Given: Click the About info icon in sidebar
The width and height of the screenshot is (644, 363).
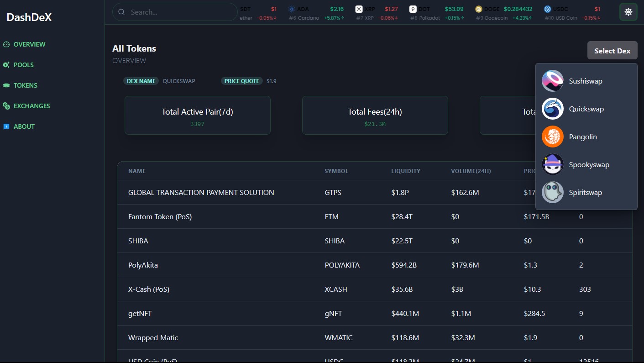Looking at the screenshot, I should (x=6, y=126).
